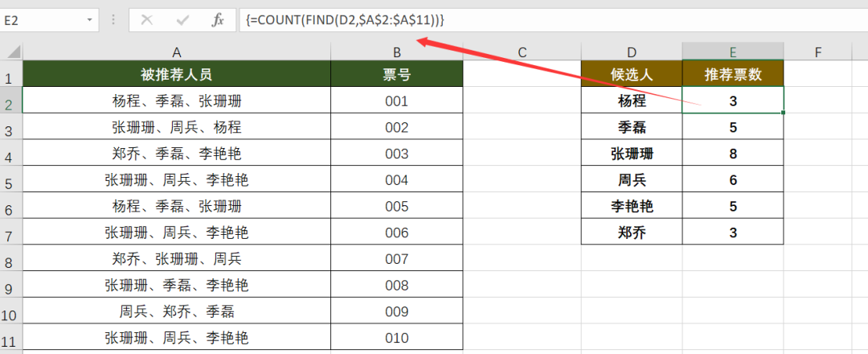Select ticket number cell 004
868x354 pixels.
pyautogui.click(x=397, y=180)
